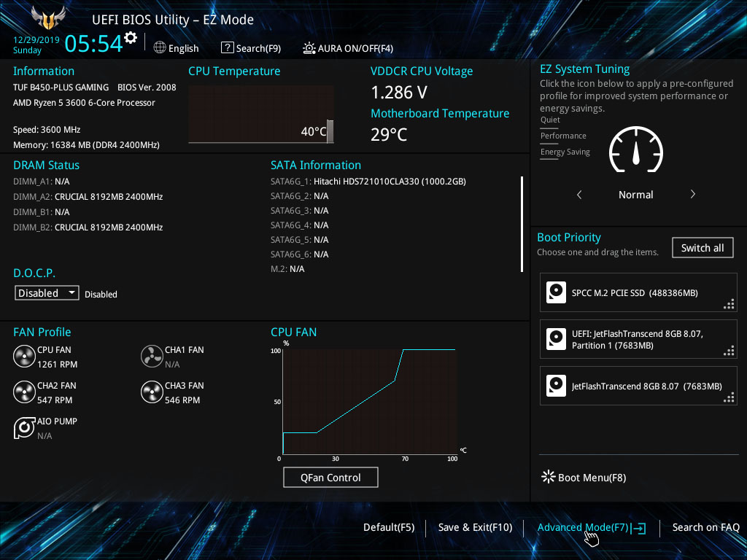Click the globe language icon
This screenshot has height=560, width=747.
tap(160, 47)
